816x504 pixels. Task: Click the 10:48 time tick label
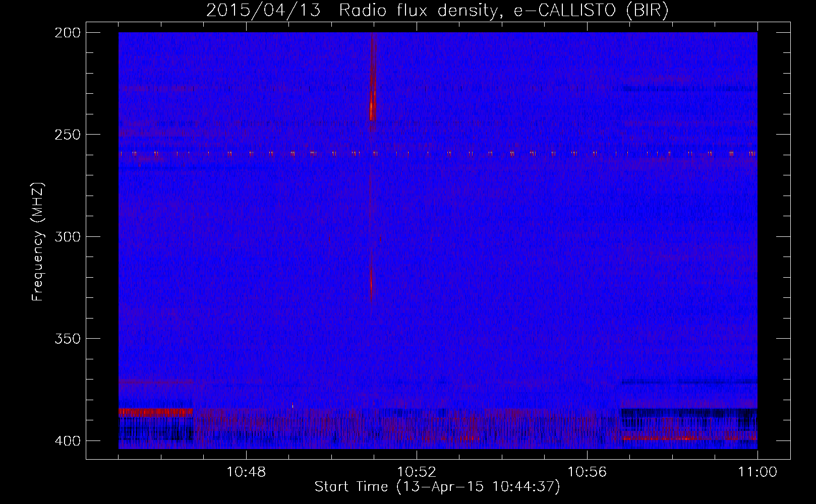246,472
